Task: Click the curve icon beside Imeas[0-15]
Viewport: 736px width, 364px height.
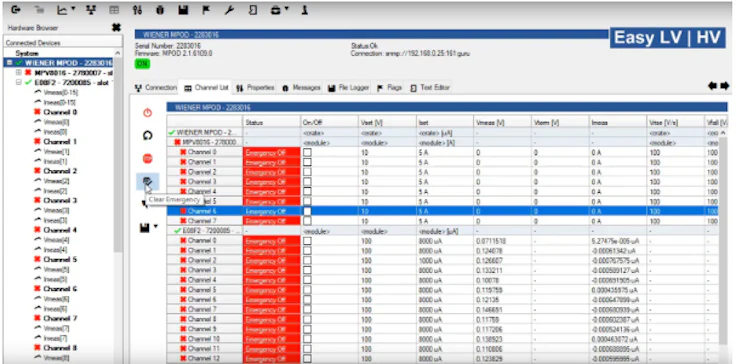Action: (x=38, y=102)
